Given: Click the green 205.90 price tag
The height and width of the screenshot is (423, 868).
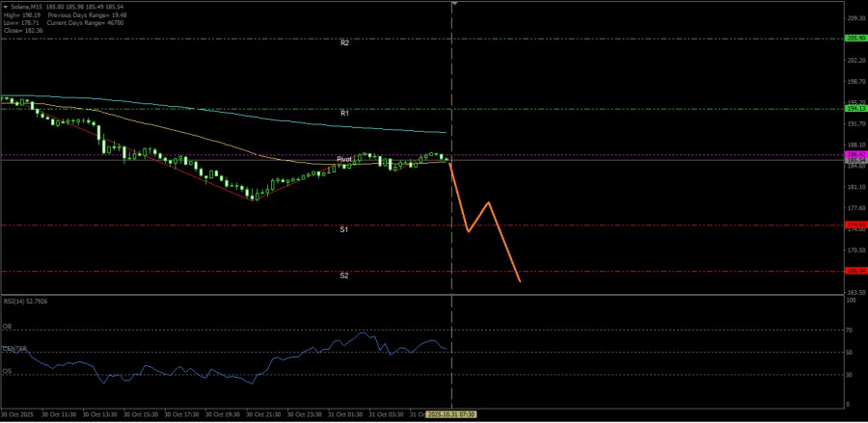Looking at the screenshot, I should [854, 39].
